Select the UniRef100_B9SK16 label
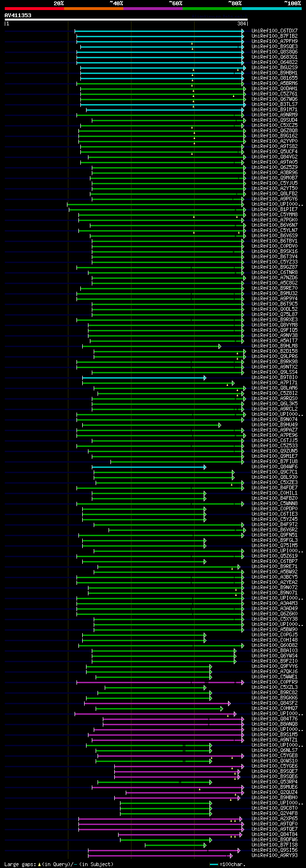306x868 pixels. 274,252
